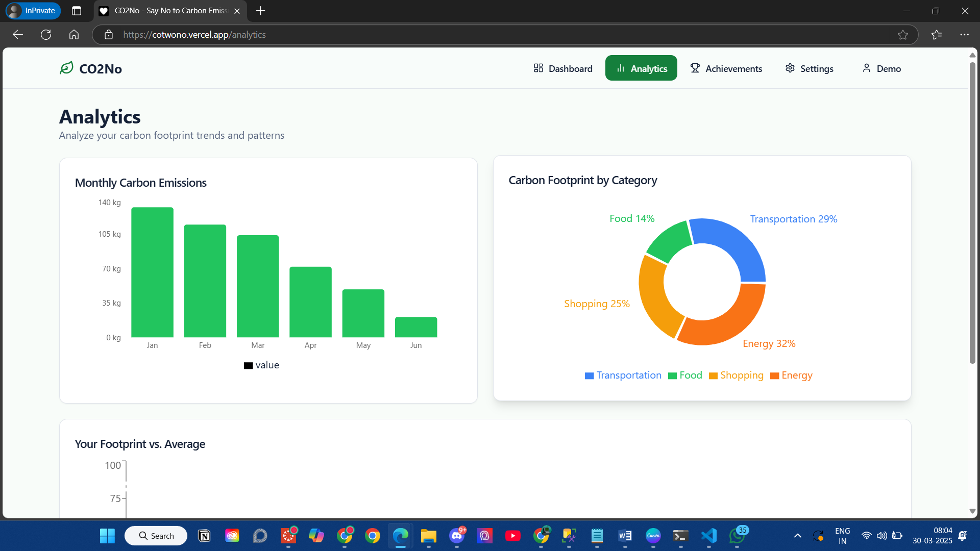Toggle Energy legend item
Image resolution: width=980 pixels, height=551 pixels.
pos(791,375)
